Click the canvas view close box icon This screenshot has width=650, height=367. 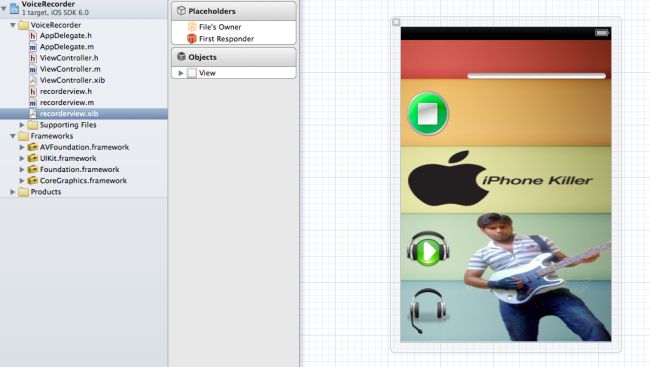click(x=396, y=22)
